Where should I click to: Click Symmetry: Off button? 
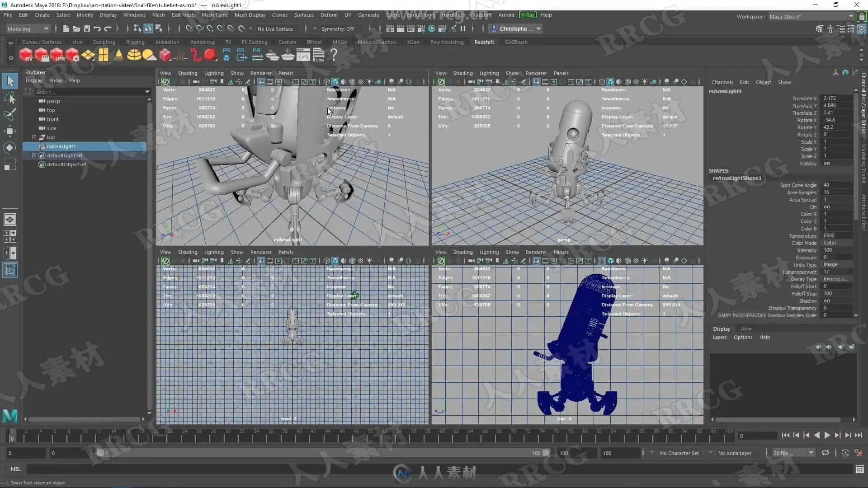click(338, 28)
